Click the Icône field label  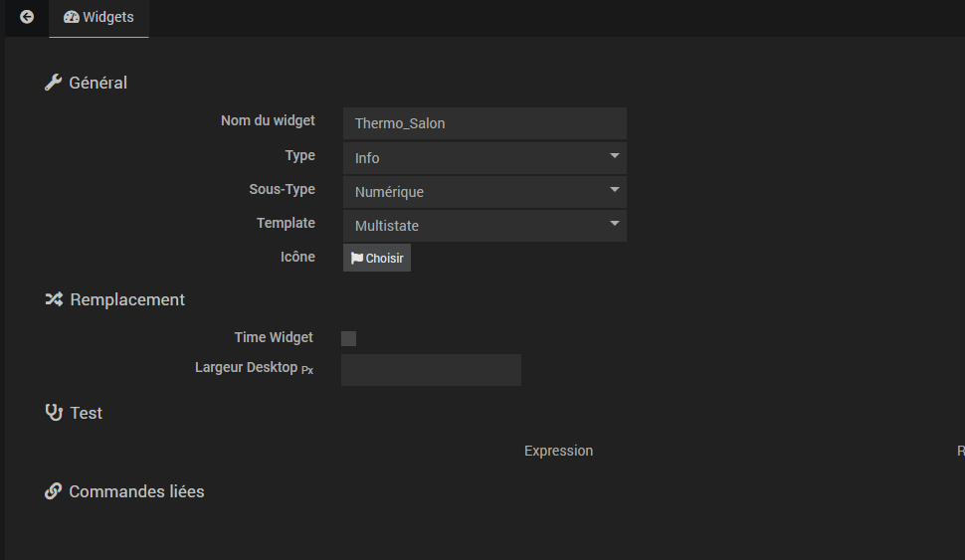(x=297, y=257)
